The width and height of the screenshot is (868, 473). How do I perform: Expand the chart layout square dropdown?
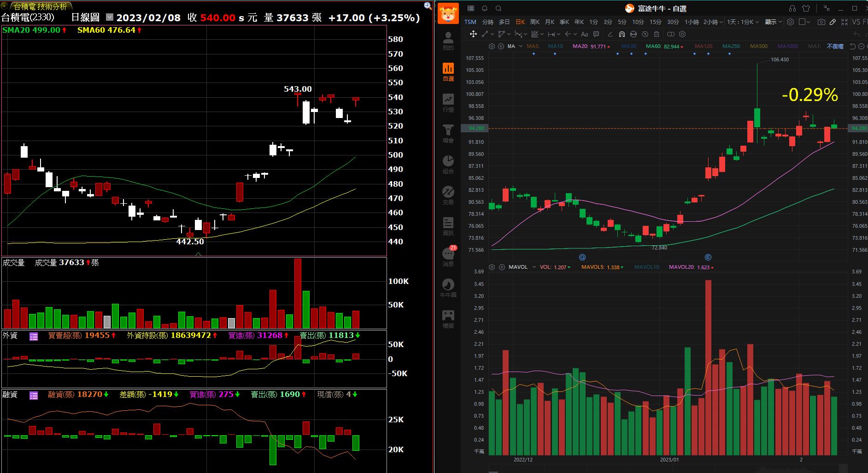click(x=808, y=22)
